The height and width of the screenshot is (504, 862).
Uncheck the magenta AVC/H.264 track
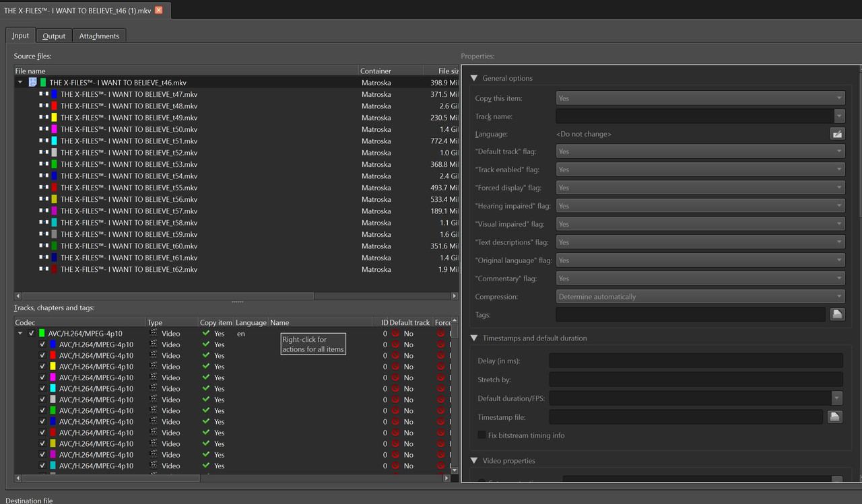coord(42,377)
